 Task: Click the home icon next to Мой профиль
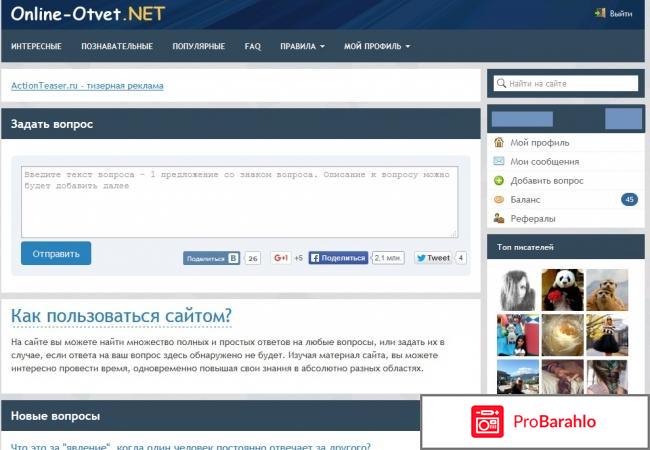[499, 142]
